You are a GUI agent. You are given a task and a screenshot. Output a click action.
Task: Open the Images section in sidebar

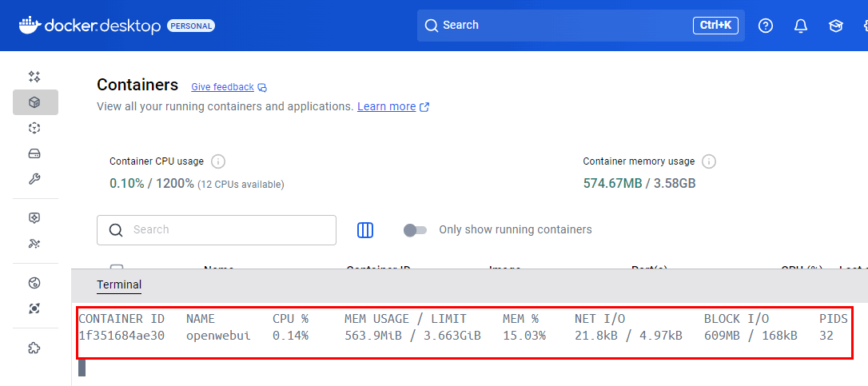tap(34, 128)
